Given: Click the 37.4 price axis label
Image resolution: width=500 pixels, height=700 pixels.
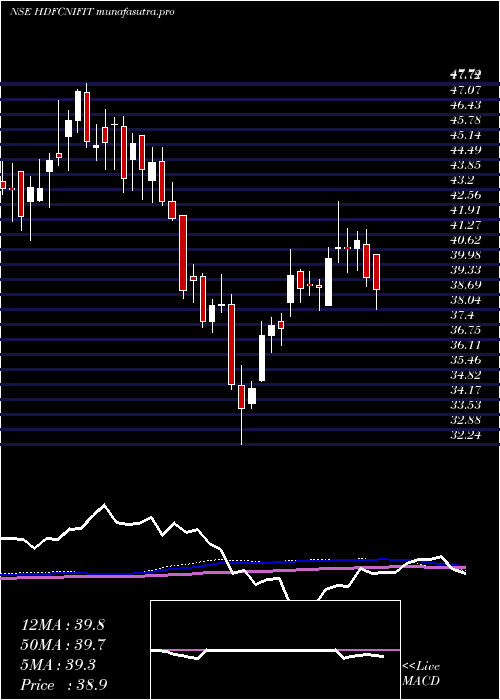Looking at the screenshot, I should [462, 315].
